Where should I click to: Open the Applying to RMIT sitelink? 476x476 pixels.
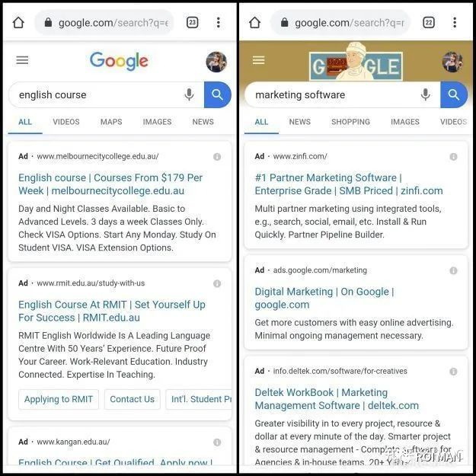click(59, 399)
